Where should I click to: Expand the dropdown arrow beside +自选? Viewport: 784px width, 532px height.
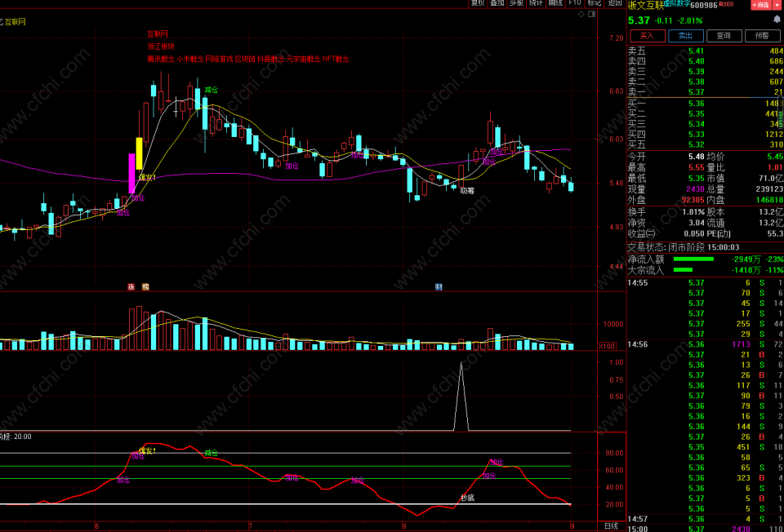(x=777, y=5)
